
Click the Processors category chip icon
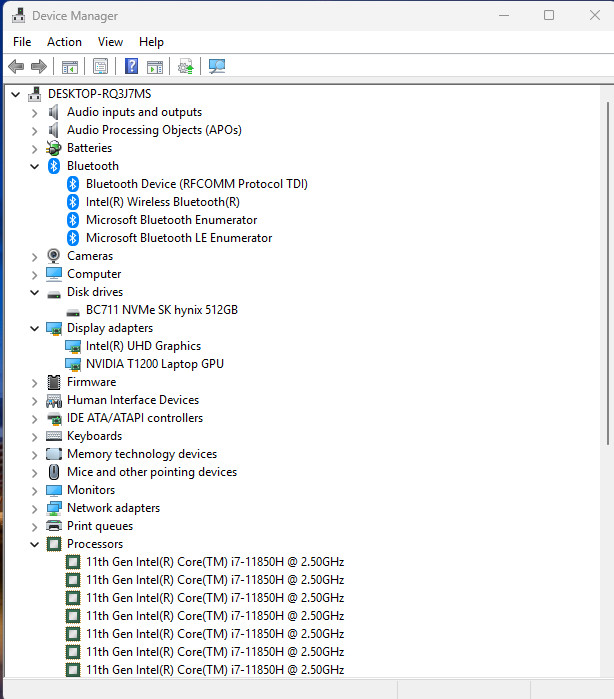tap(54, 544)
